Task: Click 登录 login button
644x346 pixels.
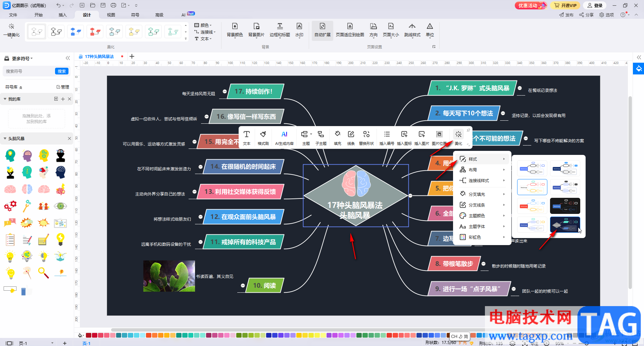Action: click(x=595, y=5)
